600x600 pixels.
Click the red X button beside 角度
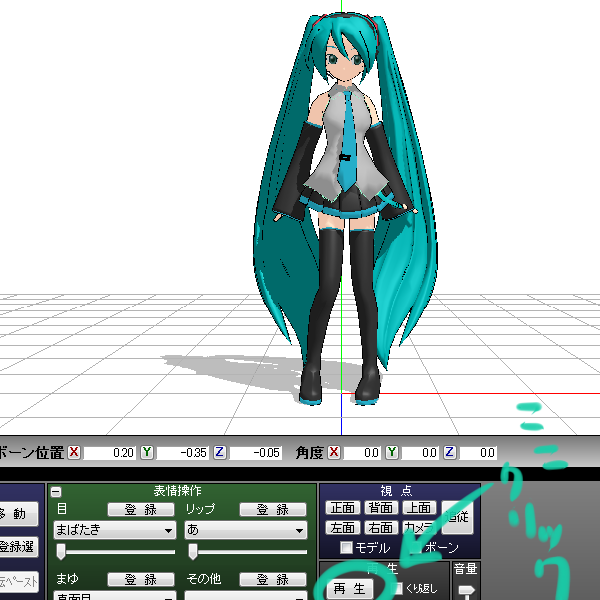pyautogui.click(x=334, y=452)
